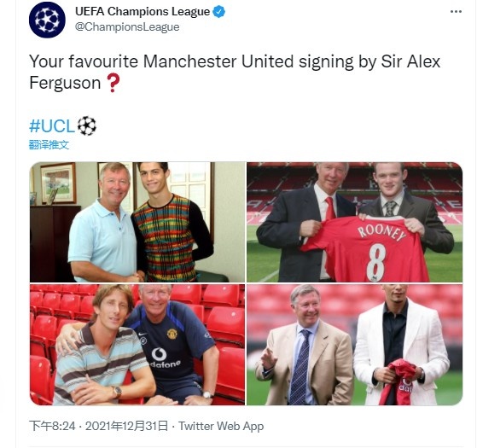Open the UEFA Champions League profile avatar
The width and height of the screenshot is (477, 448).
pyautogui.click(x=47, y=20)
